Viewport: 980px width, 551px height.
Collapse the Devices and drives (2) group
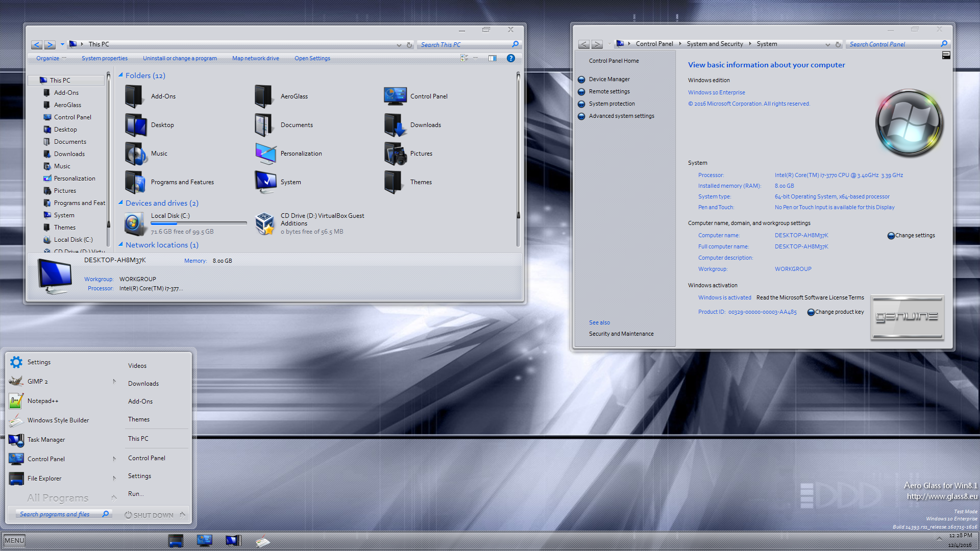click(x=121, y=203)
